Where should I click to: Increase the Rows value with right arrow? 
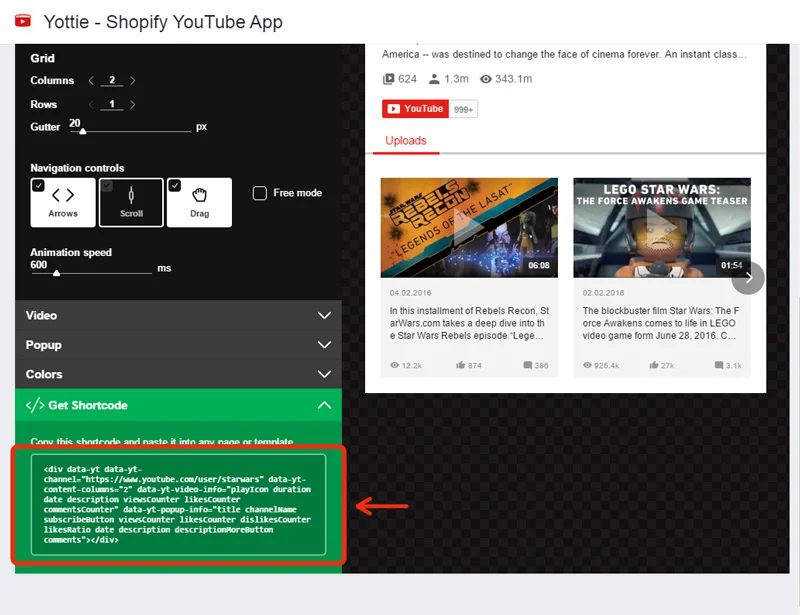tap(133, 104)
